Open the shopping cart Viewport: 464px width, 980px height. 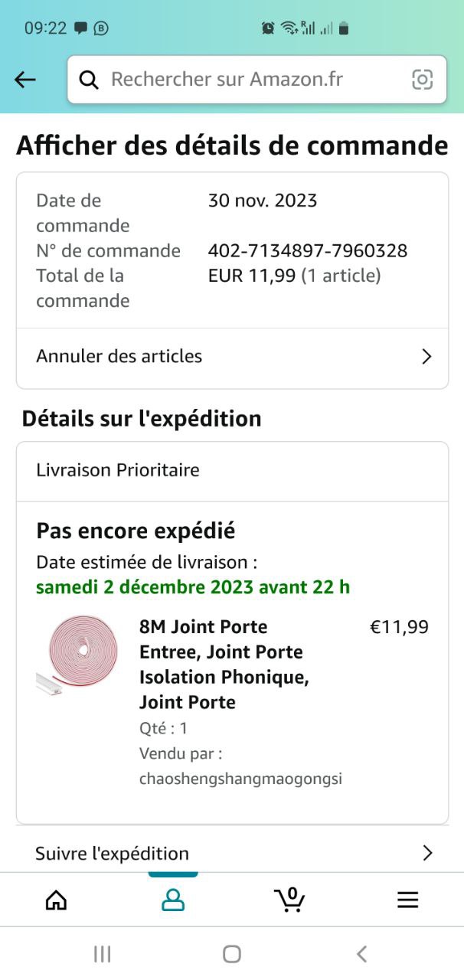click(289, 900)
